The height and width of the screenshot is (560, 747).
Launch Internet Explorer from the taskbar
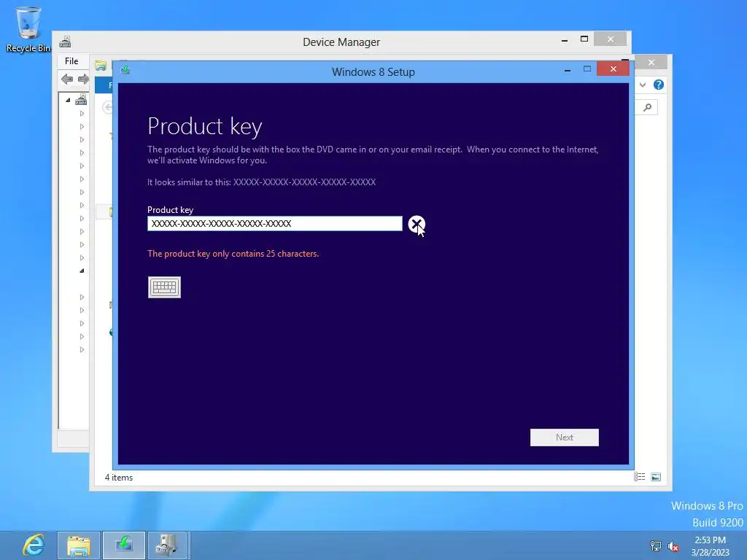pyautogui.click(x=34, y=545)
